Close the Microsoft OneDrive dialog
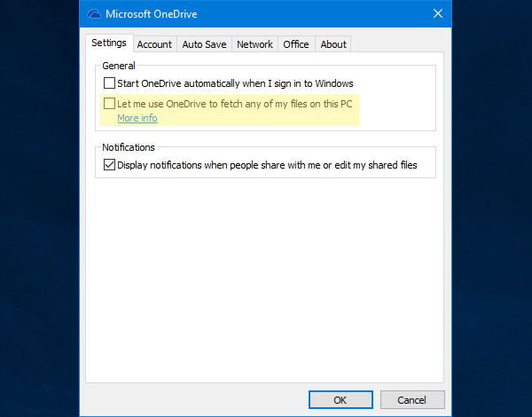The height and width of the screenshot is (417, 532). [438, 13]
